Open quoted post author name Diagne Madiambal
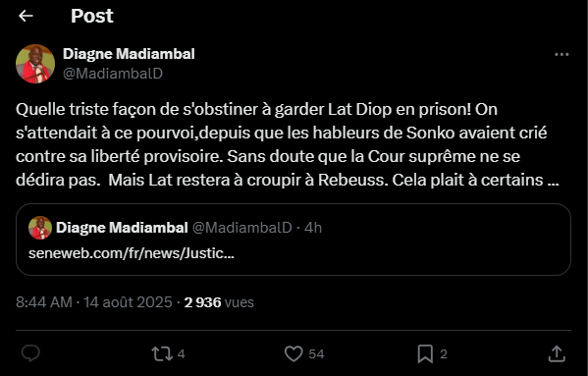 (x=122, y=228)
